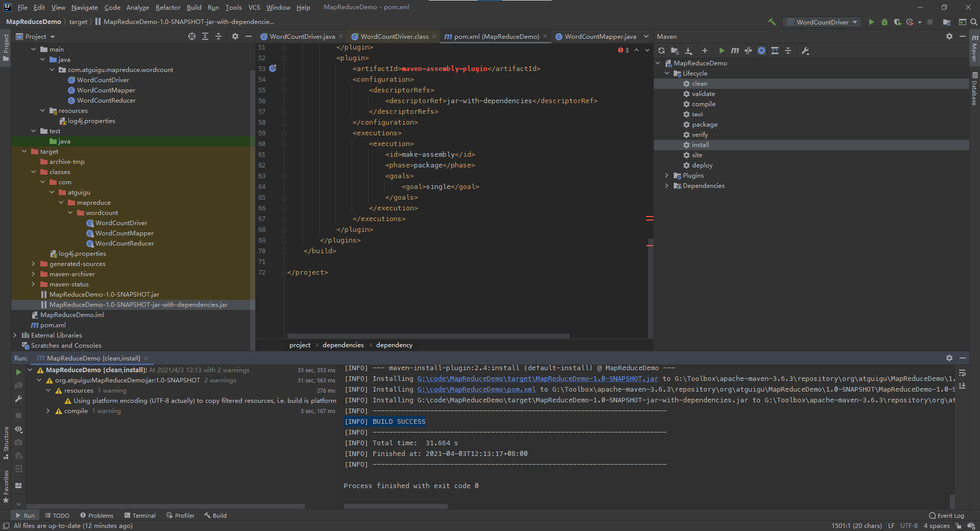Open Project panel gear options
The width and height of the screenshot is (980, 531).
[235, 36]
